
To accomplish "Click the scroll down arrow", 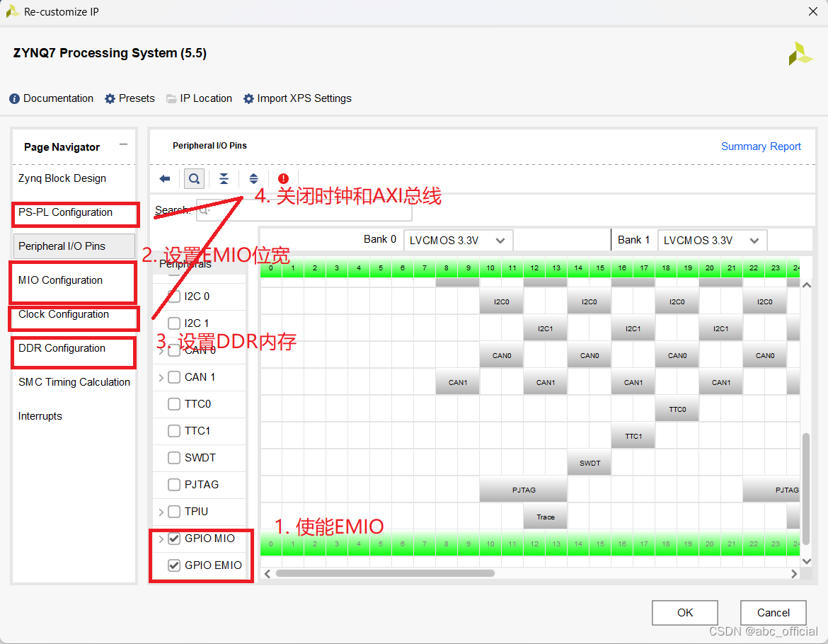I will (x=806, y=561).
